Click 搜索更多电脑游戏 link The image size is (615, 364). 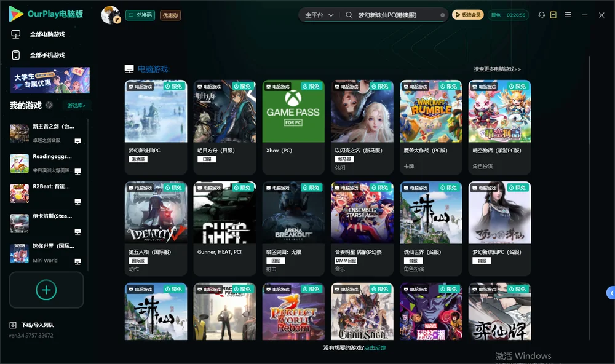498,69
